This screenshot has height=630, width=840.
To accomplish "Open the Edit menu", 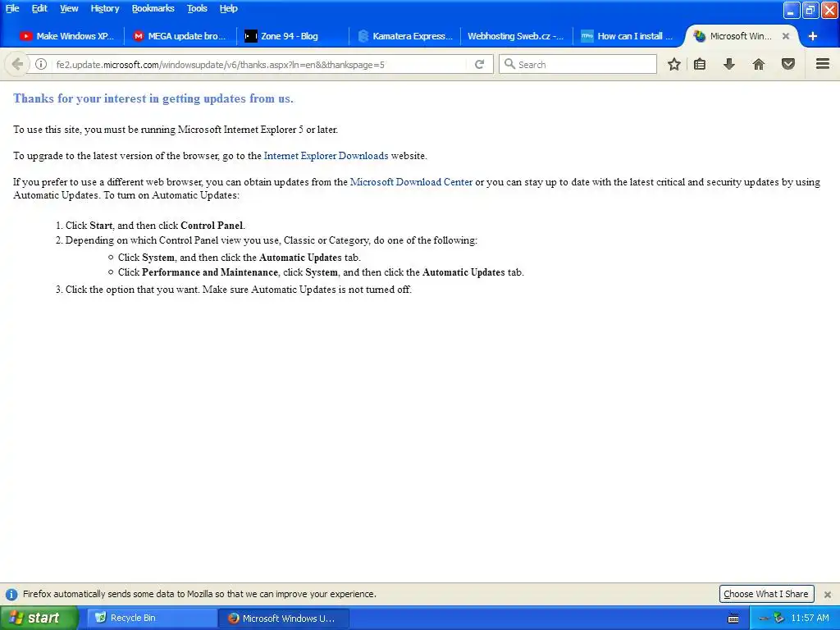I will point(39,8).
